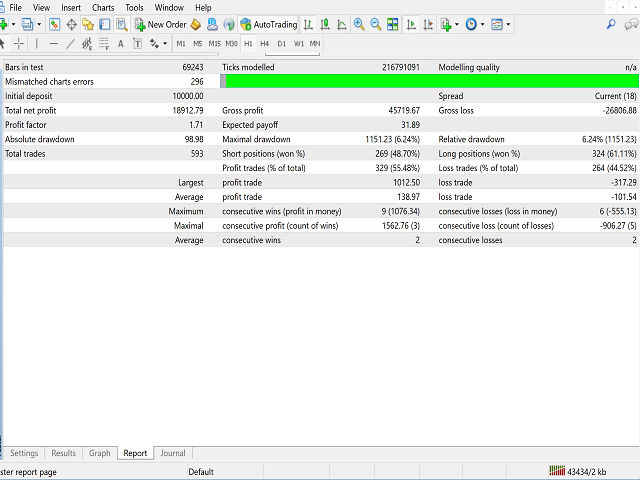Expand the arrows objects dropdown

165,43
